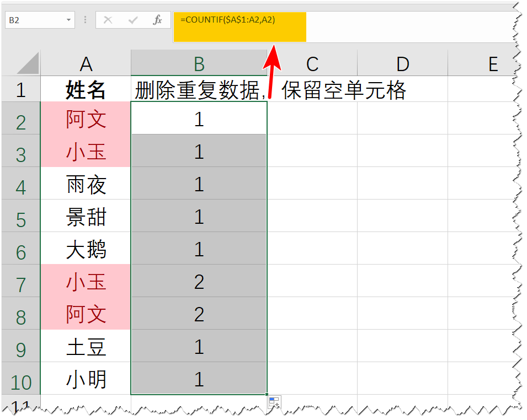Click the formula bar COUNTIF text
This screenshot has height=420, width=527.
(227, 20)
